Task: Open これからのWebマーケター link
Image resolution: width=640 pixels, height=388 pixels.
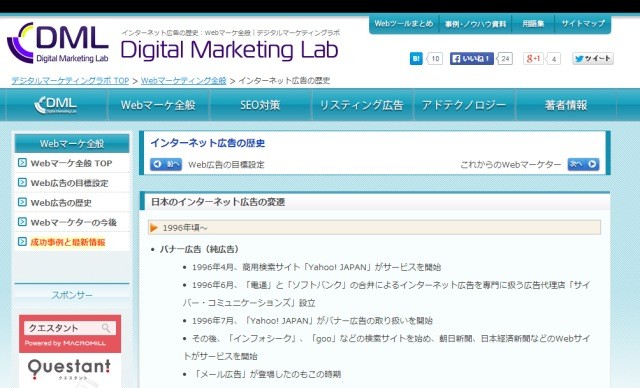Action: pyautogui.click(x=511, y=165)
